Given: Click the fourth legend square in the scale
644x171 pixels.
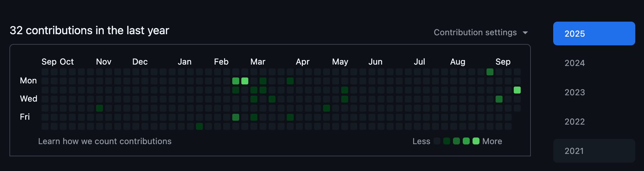Looking at the screenshot, I should [x=466, y=141].
